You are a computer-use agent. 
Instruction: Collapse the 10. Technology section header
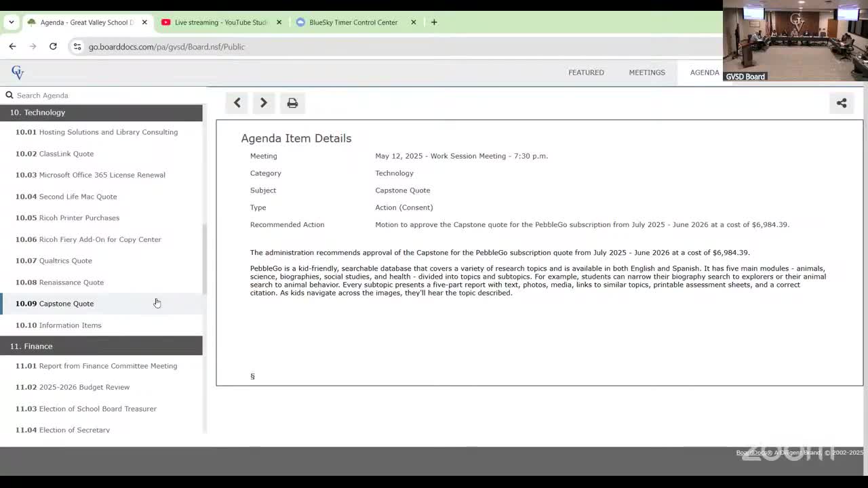101,113
